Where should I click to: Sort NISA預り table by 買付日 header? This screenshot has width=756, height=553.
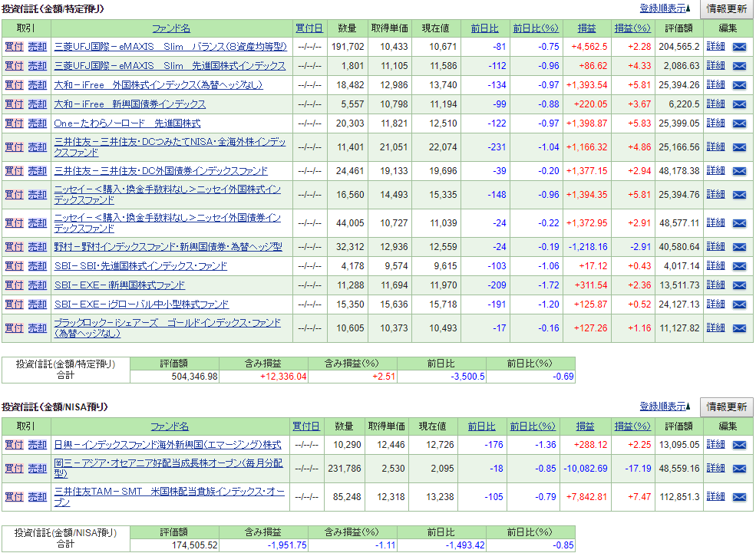pyautogui.click(x=306, y=426)
